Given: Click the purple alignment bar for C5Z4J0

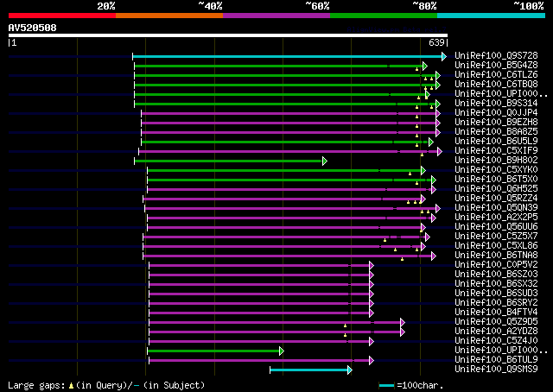Looking at the screenshot, I should (259, 341).
